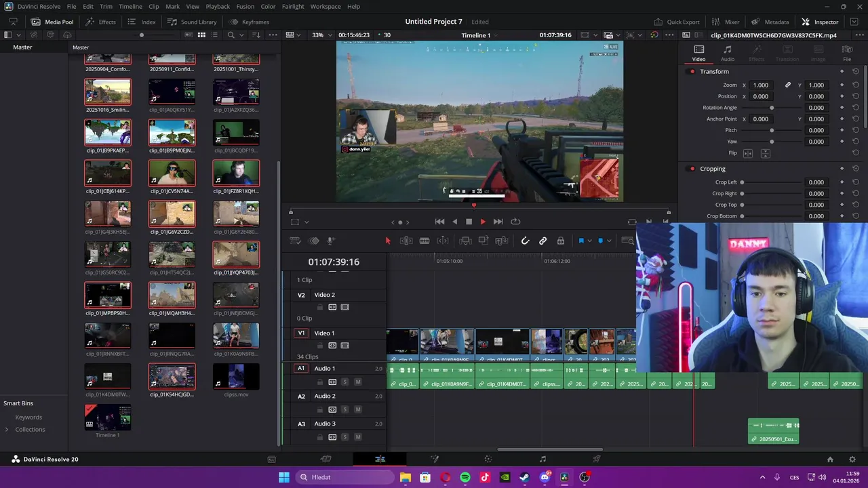Adjust the Rotation Angle slider
Screen dimensions: 868x488
[772, 108]
